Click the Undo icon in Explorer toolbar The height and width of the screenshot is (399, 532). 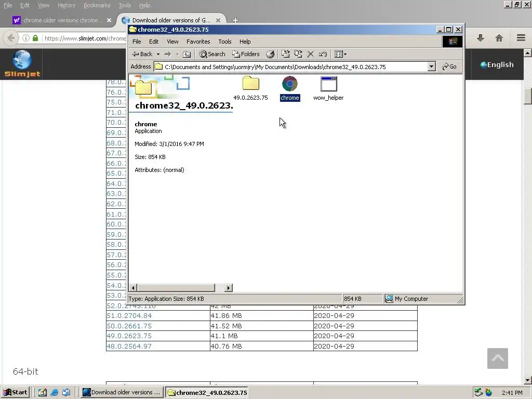click(x=323, y=54)
